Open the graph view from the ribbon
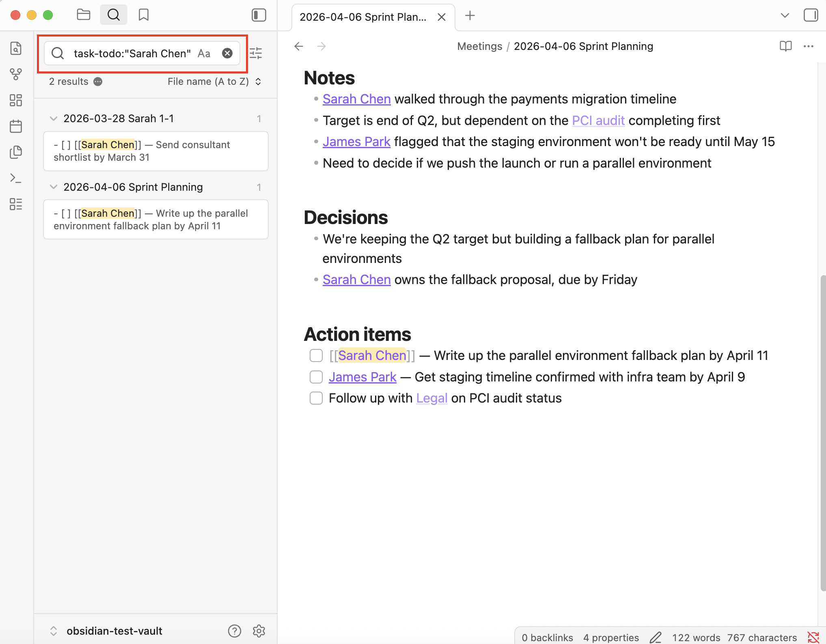Image resolution: width=826 pixels, height=644 pixels. 16,74
